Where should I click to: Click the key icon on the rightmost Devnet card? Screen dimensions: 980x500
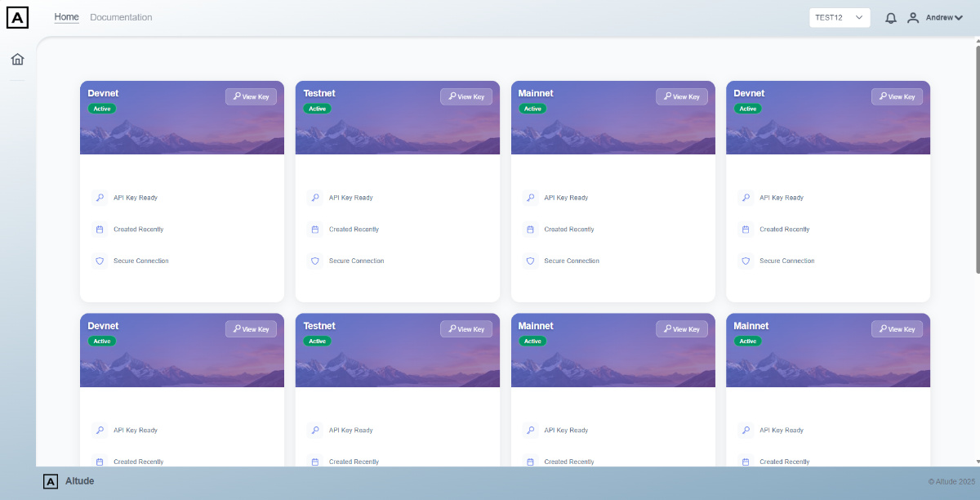[x=746, y=197]
